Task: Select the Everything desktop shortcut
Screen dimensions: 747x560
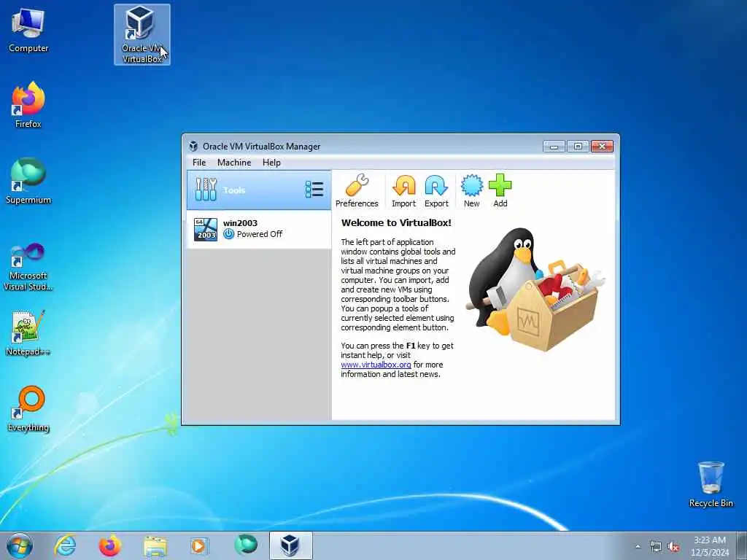Action: pos(28,408)
